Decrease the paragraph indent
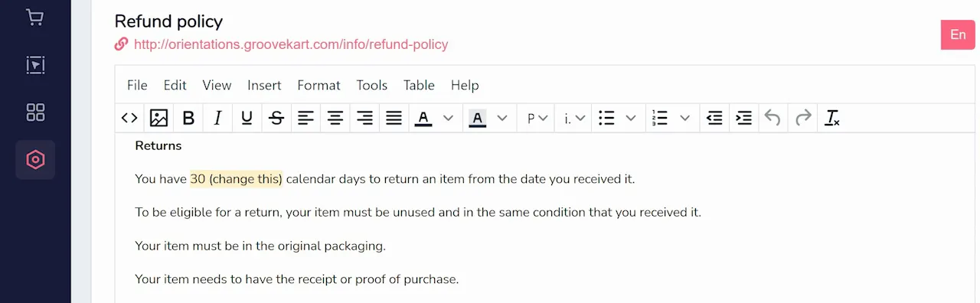The width and height of the screenshot is (980, 303). pyautogui.click(x=714, y=118)
